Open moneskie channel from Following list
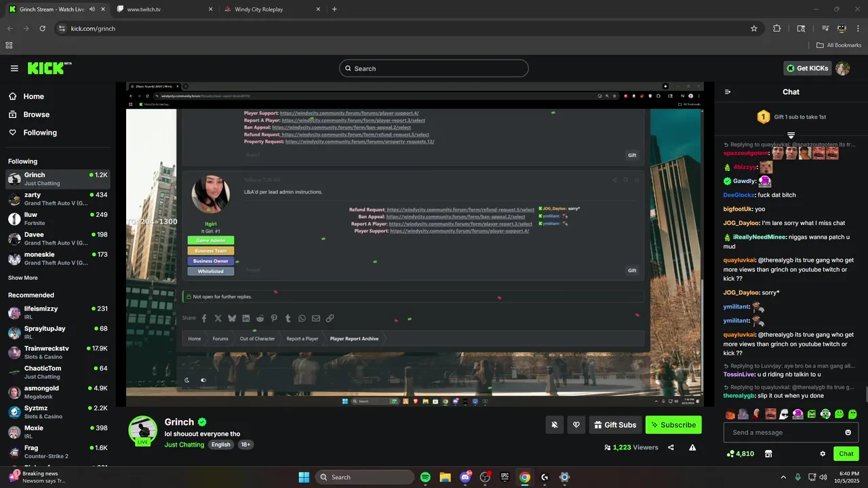868x488 pixels. tap(57, 258)
